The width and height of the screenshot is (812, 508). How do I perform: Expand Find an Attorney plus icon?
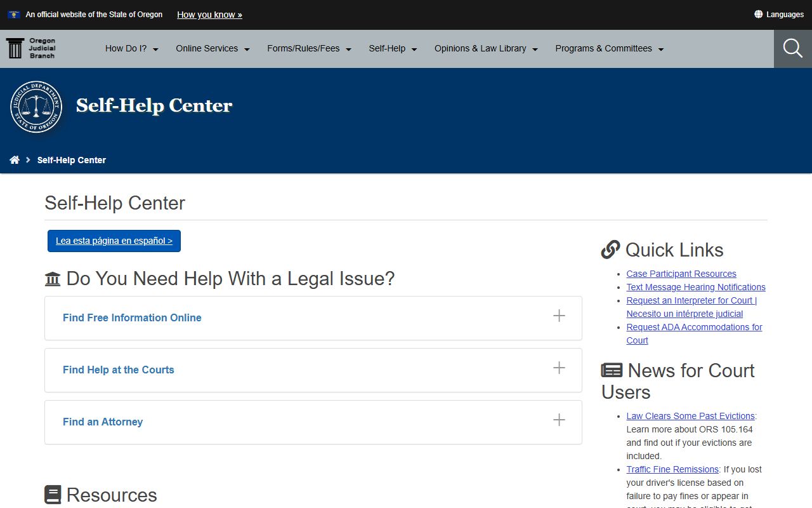coord(559,420)
